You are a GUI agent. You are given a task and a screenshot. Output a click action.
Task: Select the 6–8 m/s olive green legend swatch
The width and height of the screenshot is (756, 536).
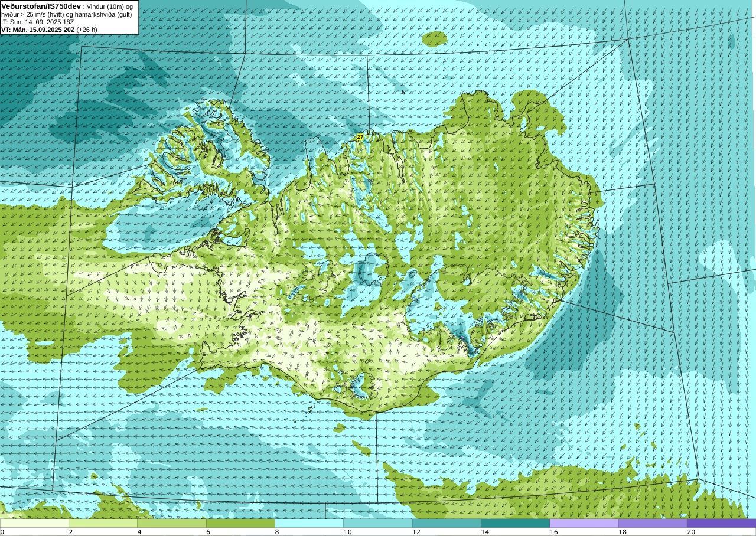point(240,523)
